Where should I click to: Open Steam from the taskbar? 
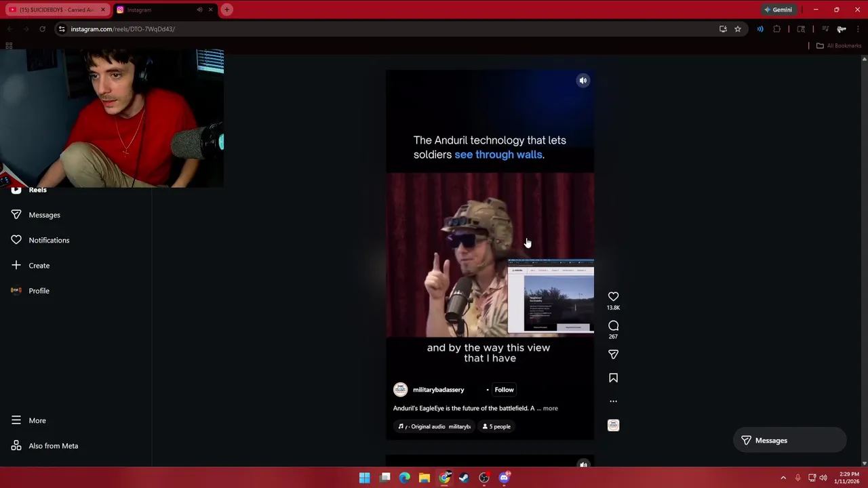point(464,478)
